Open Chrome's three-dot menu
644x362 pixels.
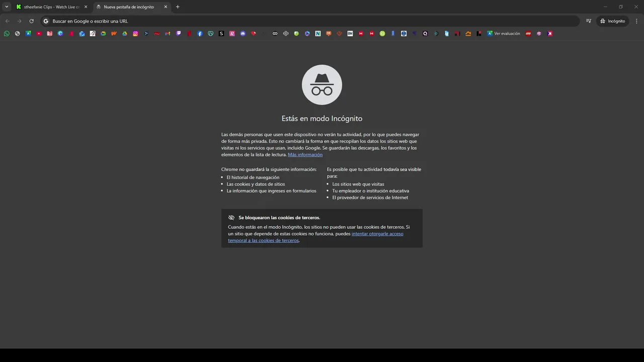coord(637,21)
